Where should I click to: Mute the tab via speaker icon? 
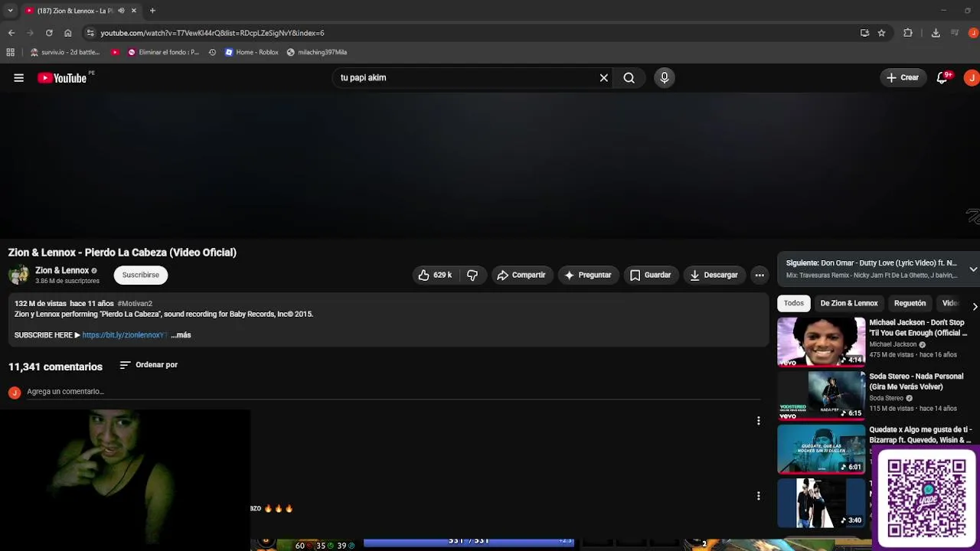point(122,11)
